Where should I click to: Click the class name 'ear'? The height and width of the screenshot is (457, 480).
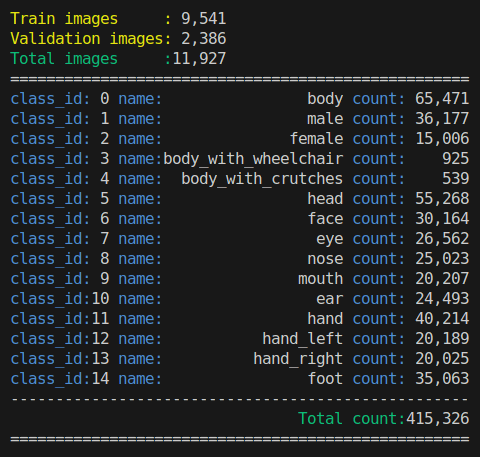pyautogui.click(x=330, y=299)
